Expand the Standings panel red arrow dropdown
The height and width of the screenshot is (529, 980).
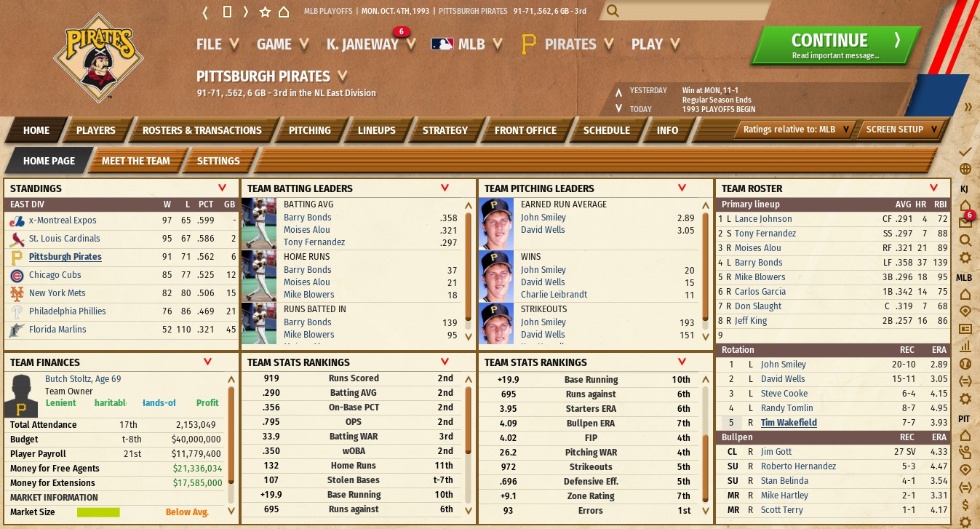point(222,188)
